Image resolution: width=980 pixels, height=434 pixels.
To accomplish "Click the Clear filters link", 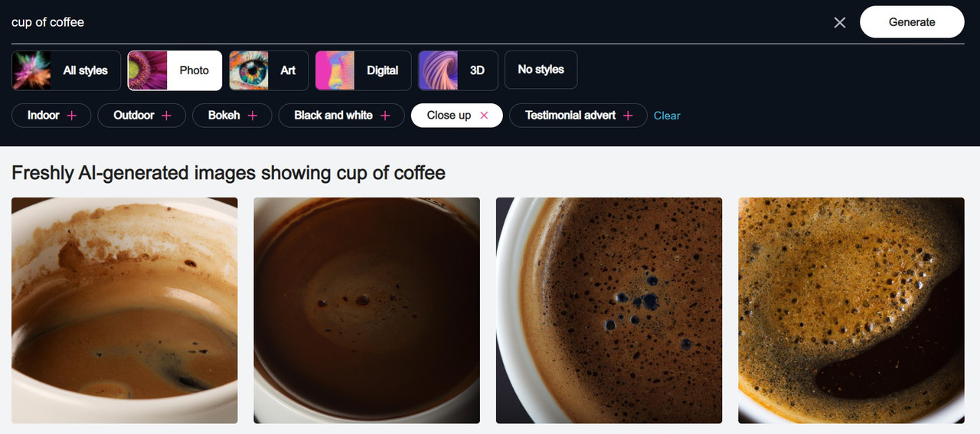I will (667, 116).
